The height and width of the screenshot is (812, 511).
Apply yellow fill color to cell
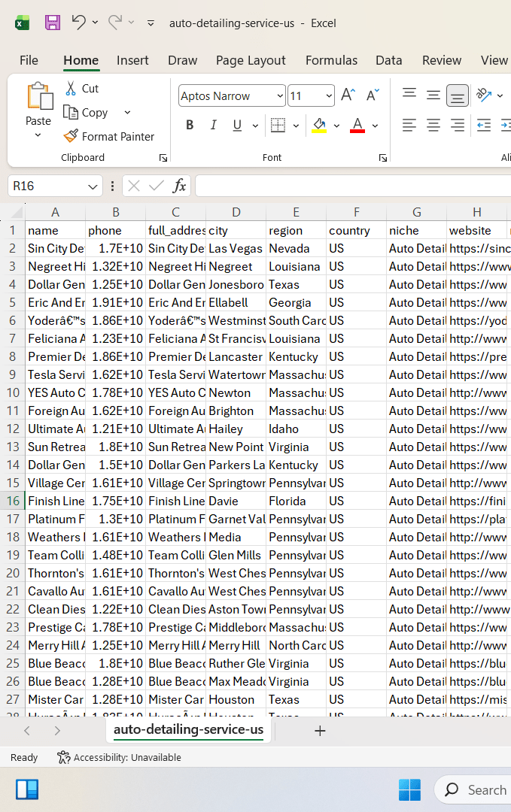tap(319, 125)
